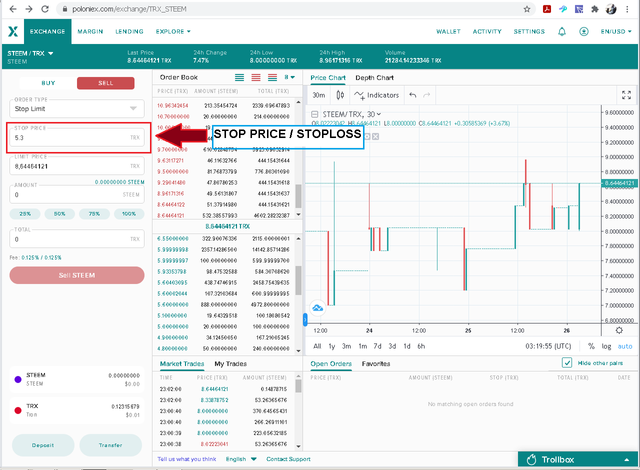Viewport: 640px width, 470px height.
Task: Click the Poloniex X logo
Action: [x=13, y=31]
